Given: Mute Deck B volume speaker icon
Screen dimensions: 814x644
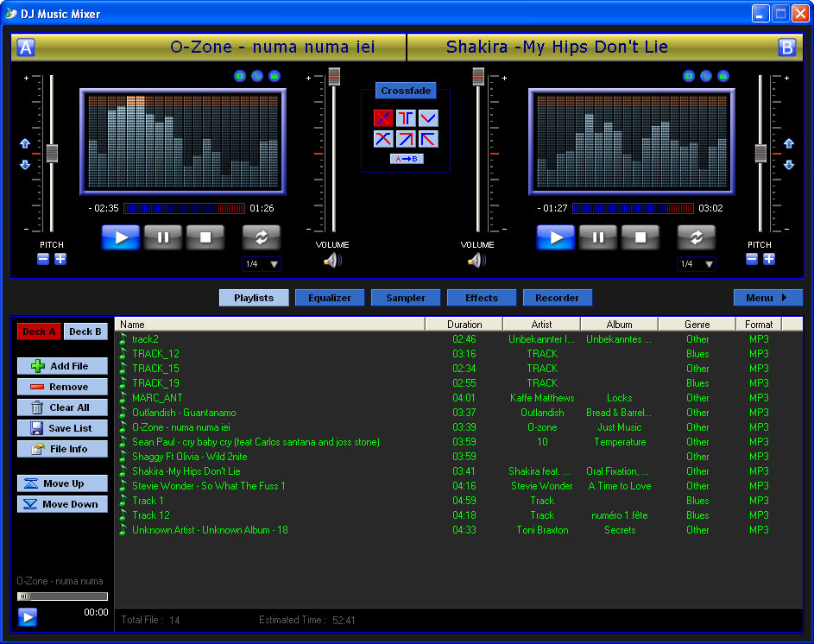Looking at the screenshot, I should coord(476,260).
